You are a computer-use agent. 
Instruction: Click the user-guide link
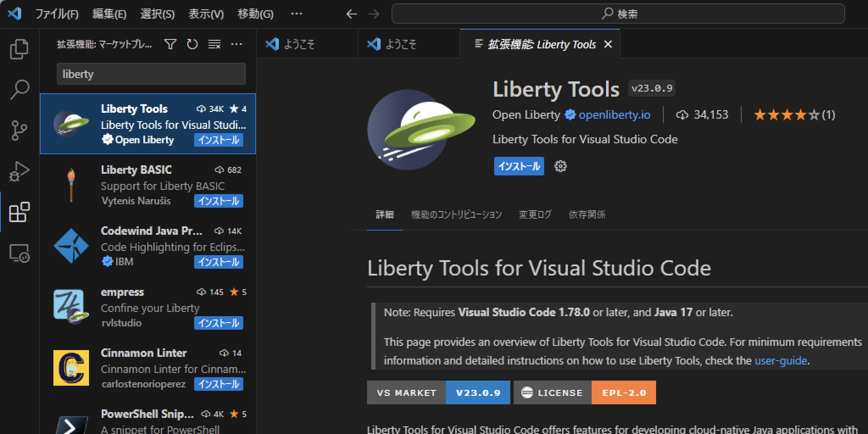coord(781,360)
